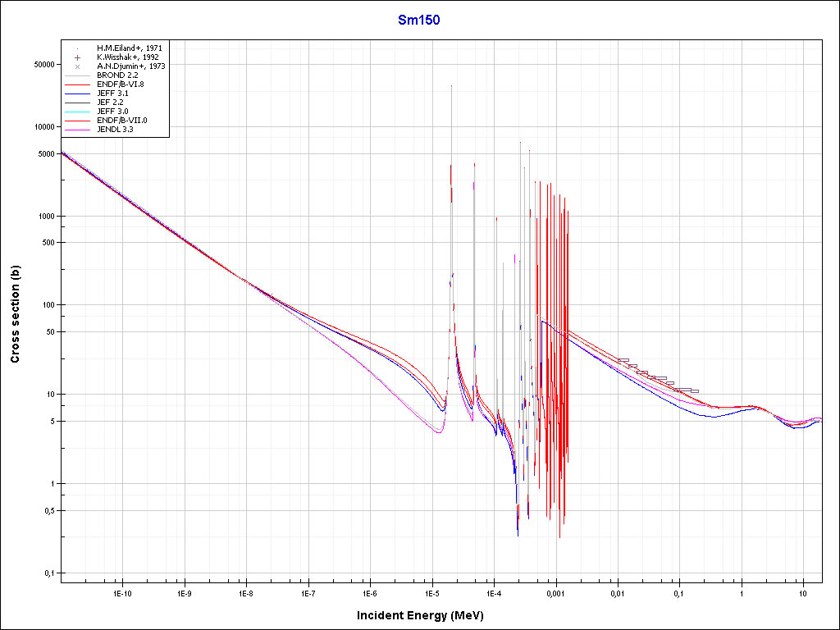Click the cross marker for A.N.Djumin 1973

pyautogui.click(x=77, y=66)
